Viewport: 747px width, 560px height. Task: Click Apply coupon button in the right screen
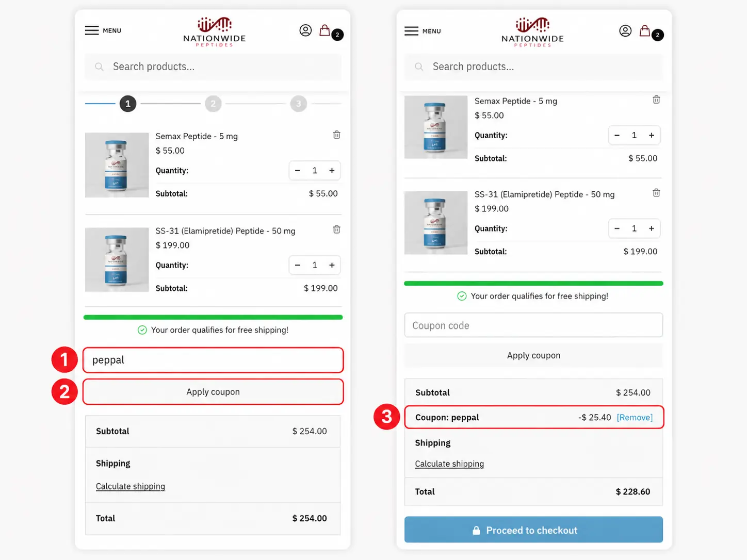pyautogui.click(x=533, y=355)
